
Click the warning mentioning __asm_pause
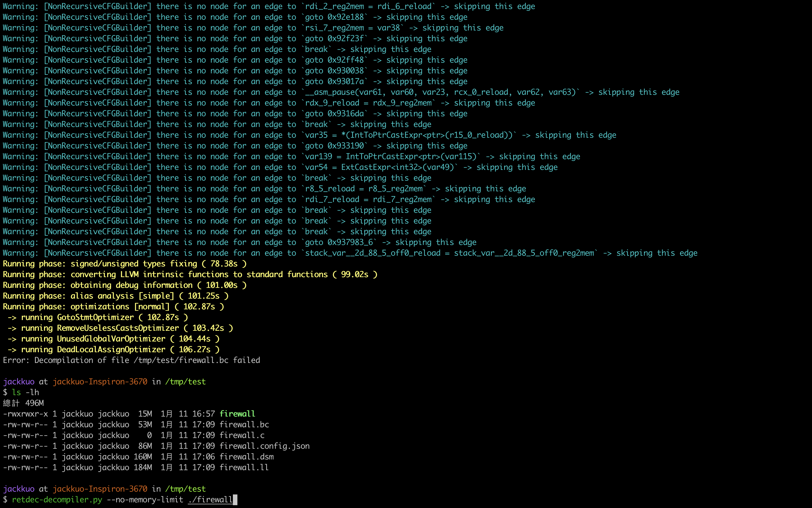tap(341, 92)
